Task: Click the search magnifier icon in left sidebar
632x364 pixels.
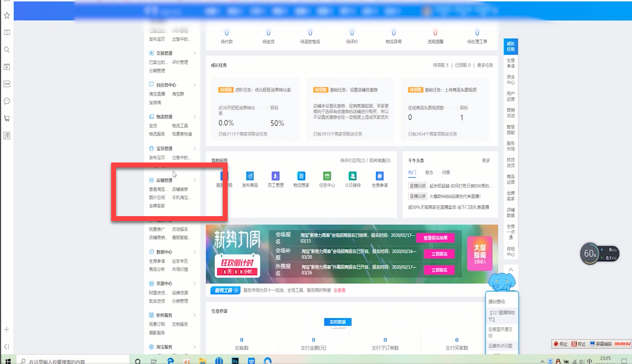Action: 7,50
